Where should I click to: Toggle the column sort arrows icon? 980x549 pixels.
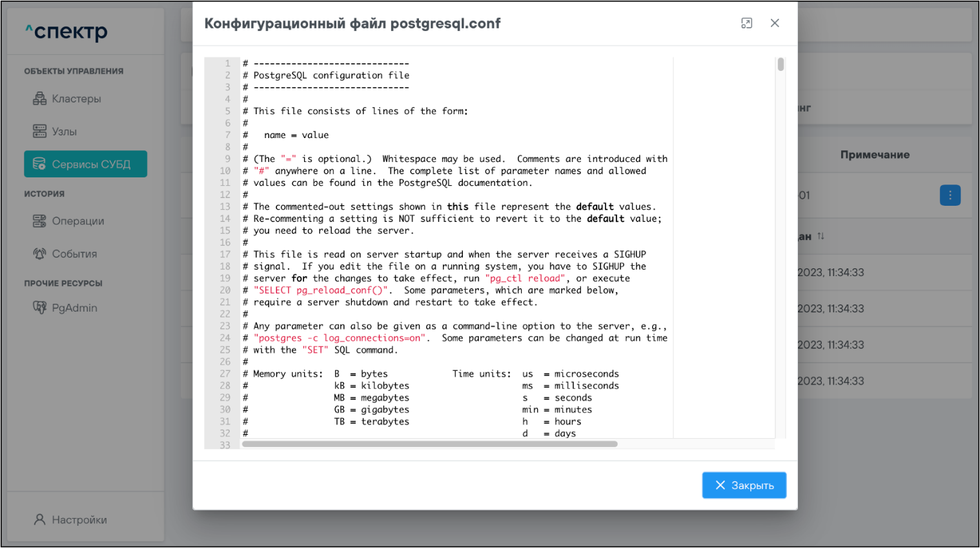coord(821,236)
